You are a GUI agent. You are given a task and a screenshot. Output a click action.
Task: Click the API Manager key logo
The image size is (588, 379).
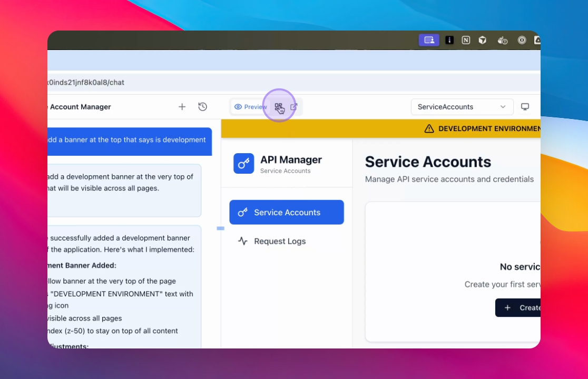[244, 163]
